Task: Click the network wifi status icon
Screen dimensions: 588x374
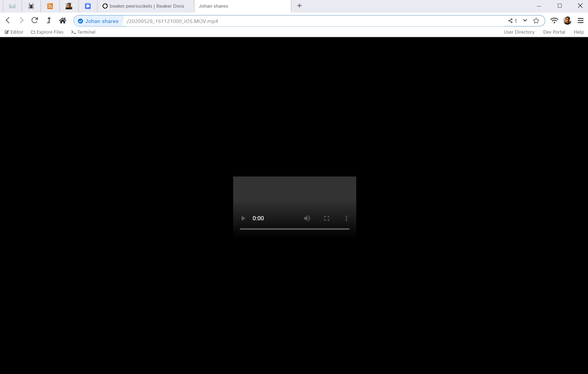Action: (554, 21)
